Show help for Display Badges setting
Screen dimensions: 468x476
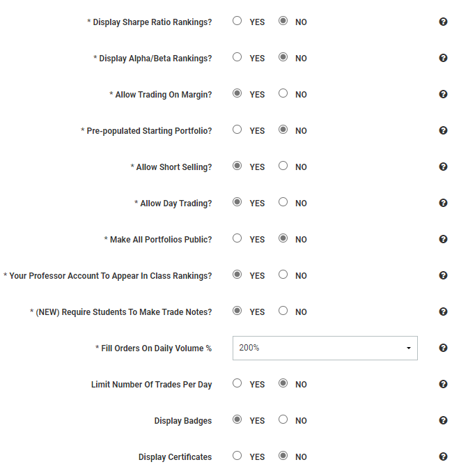coord(443,420)
